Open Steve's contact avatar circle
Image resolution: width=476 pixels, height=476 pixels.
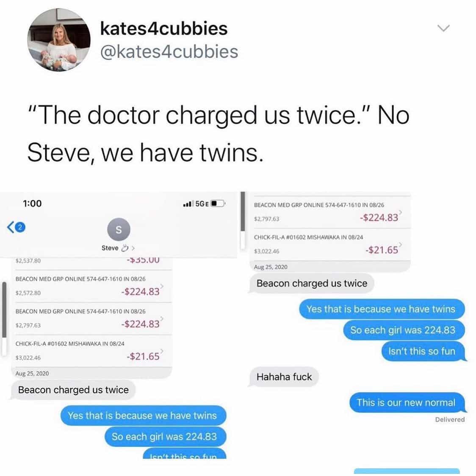(x=119, y=229)
